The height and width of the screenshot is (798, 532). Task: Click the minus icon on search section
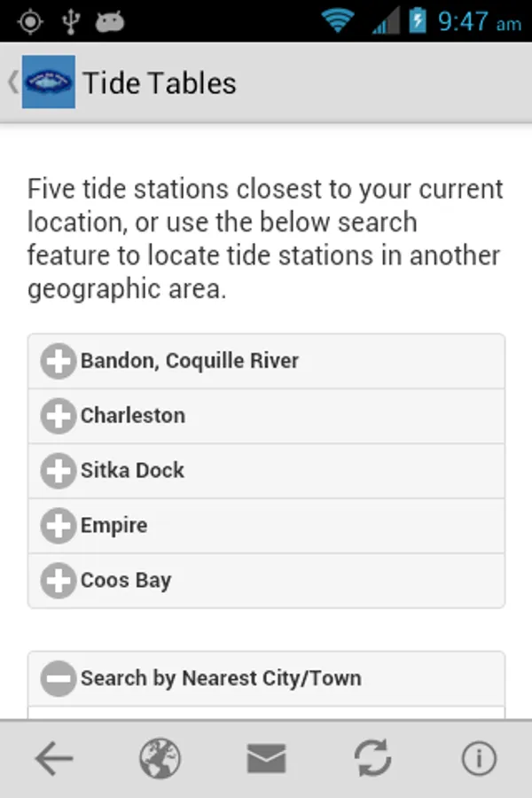59,678
